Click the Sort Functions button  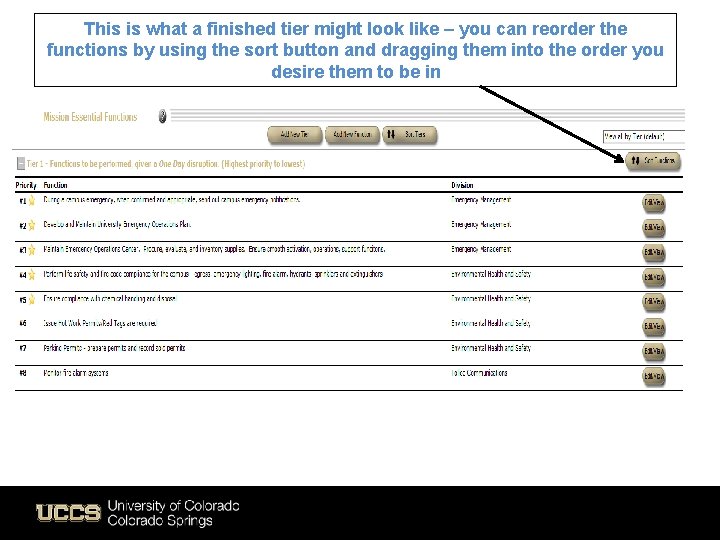coord(653,161)
